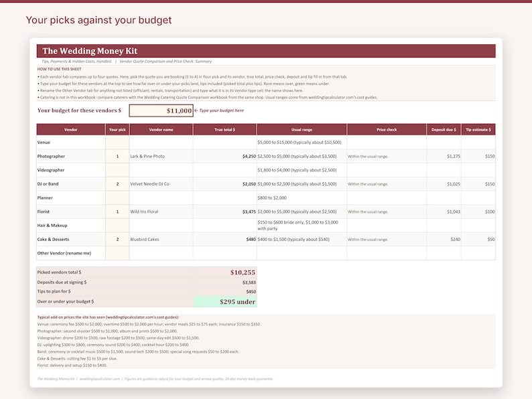Viewport: 532px width, 399px height.
Task: Click the $2,050 true total value
Action: (x=249, y=183)
